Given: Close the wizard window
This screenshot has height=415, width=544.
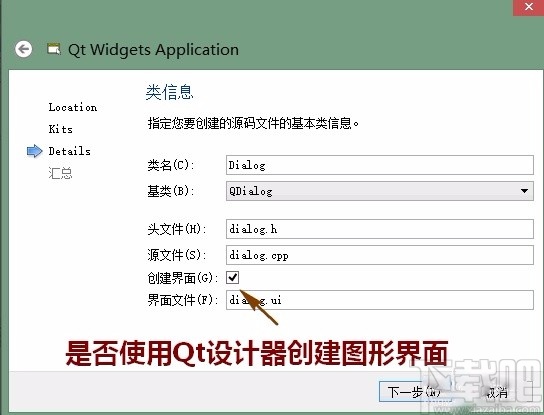Looking at the screenshot, I should point(528,7).
